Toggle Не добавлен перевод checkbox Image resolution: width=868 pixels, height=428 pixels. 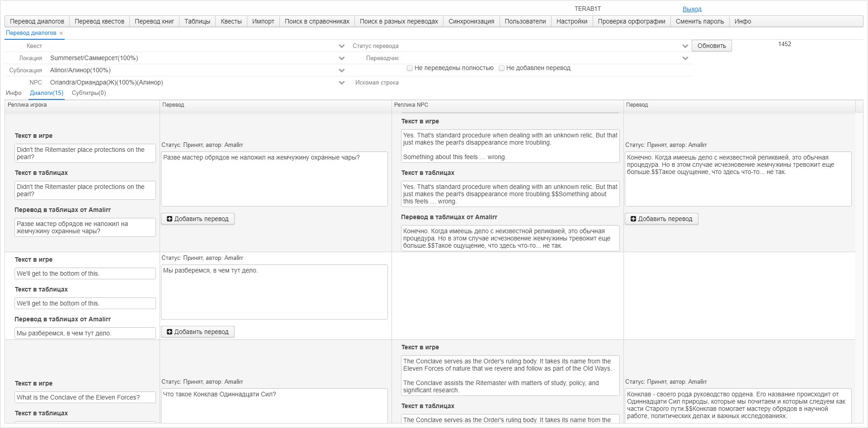501,68
